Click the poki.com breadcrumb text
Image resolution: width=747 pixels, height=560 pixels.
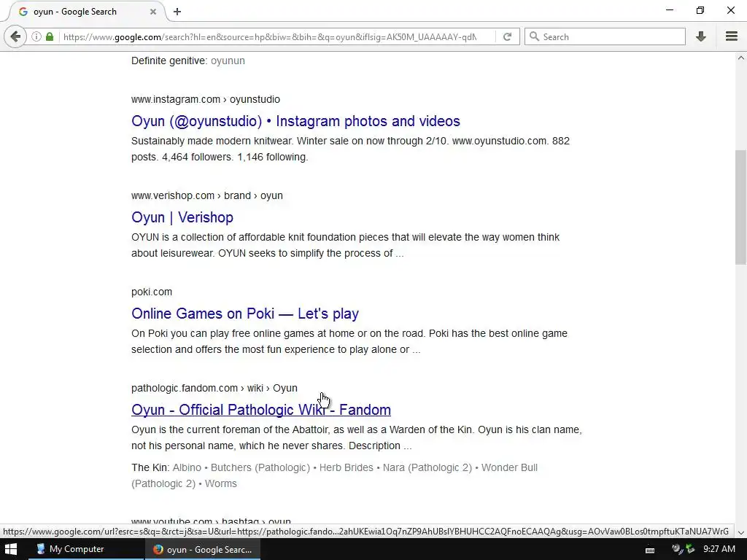152,292
